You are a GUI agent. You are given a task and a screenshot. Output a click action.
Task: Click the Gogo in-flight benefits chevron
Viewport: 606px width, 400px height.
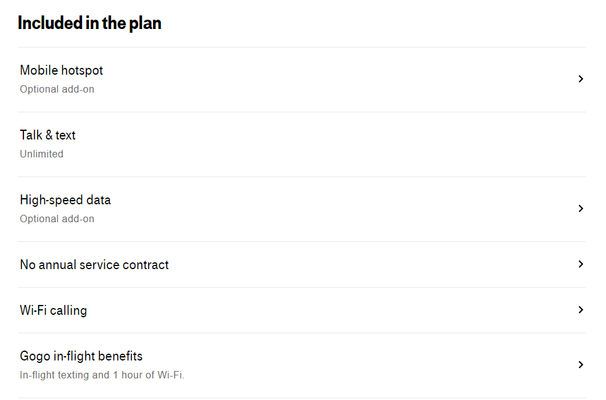click(580, 365)
